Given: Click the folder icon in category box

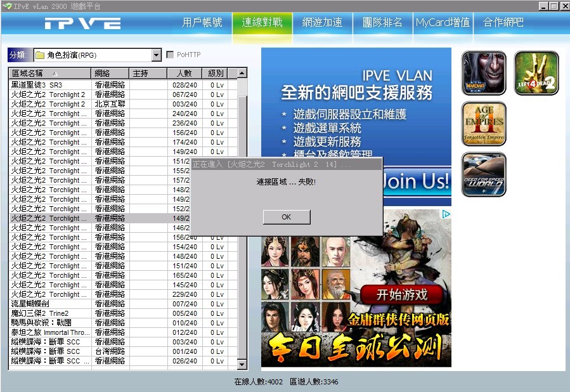Looking at the screenshot, I should pos(39,55).
